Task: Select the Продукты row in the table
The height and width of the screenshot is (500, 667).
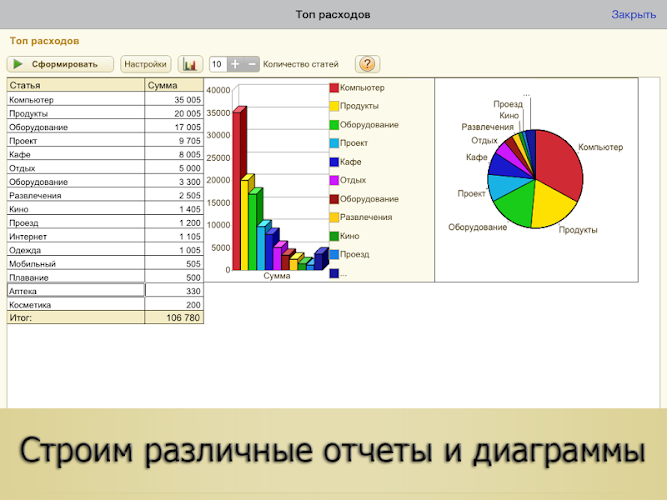Action: (105, 113)
